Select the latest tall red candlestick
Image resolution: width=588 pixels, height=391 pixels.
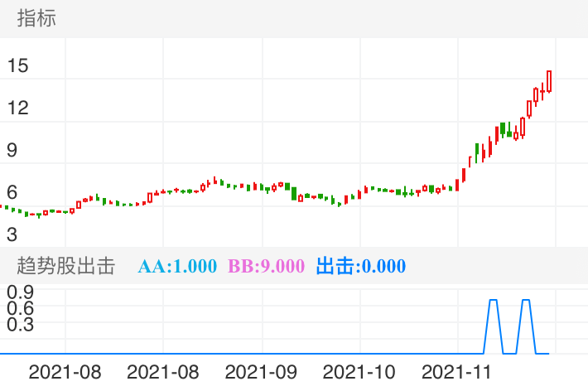[x=549, y=81]
